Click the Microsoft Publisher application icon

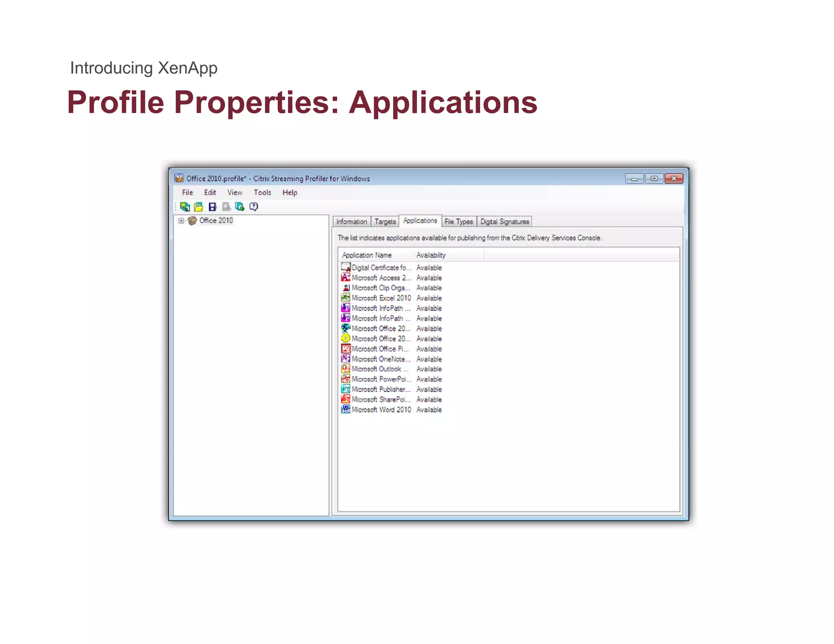point(346,389)
